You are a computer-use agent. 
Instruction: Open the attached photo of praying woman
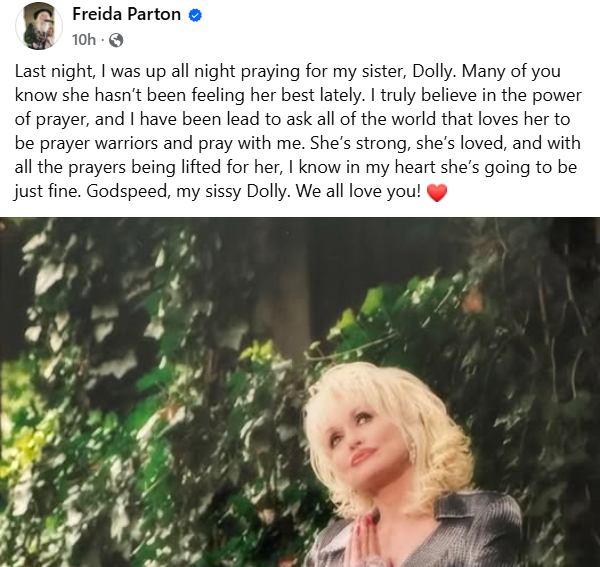[x=300, y=392]
